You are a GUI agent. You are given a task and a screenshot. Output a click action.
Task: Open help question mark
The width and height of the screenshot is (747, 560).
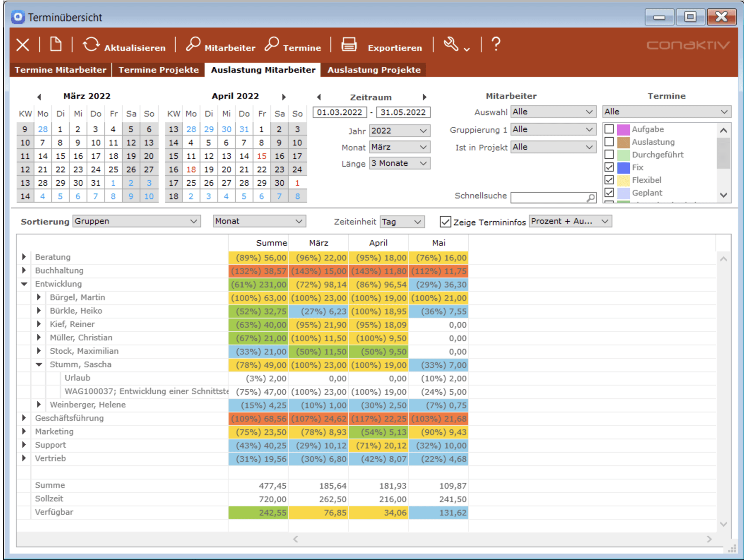(496, 44)
